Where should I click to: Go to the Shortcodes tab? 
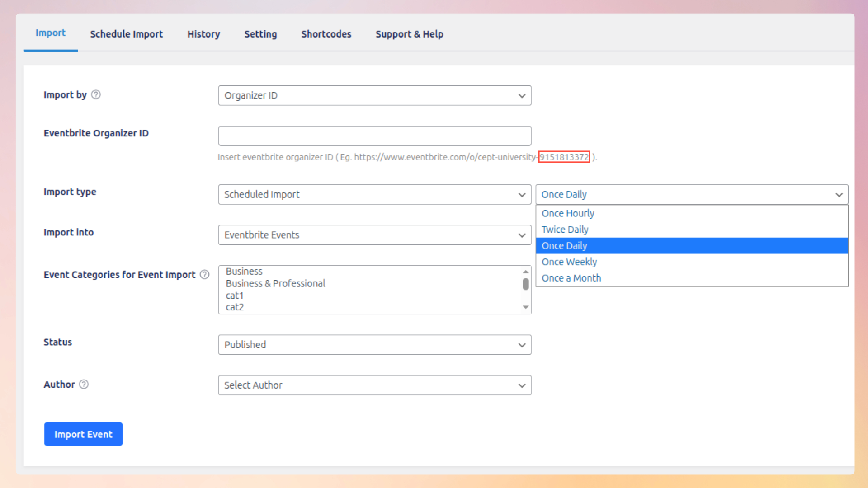[x=326, y=34]
